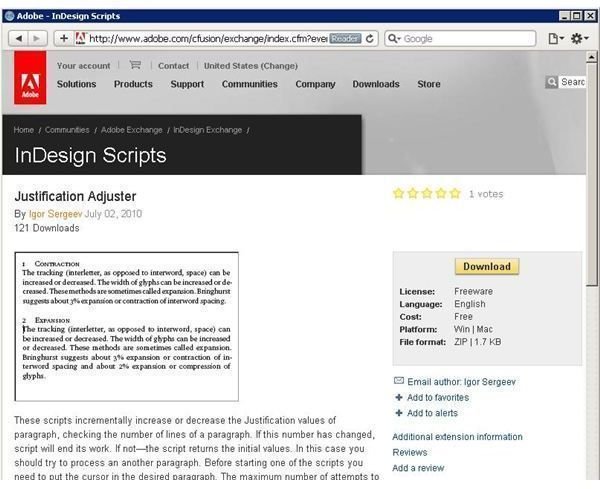Click the '1 votes' text
Image resolution: width=600 pixels, height=489 pixels.
[x=486, y=194]
